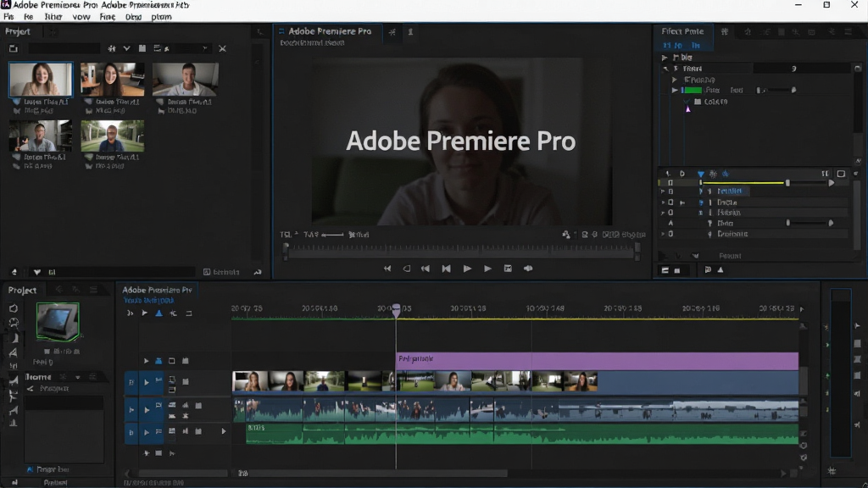The image size is (868, 488).
Task: Select the thumbnail of the man outdoors on a lawn
Action: (x=113, y=136)
